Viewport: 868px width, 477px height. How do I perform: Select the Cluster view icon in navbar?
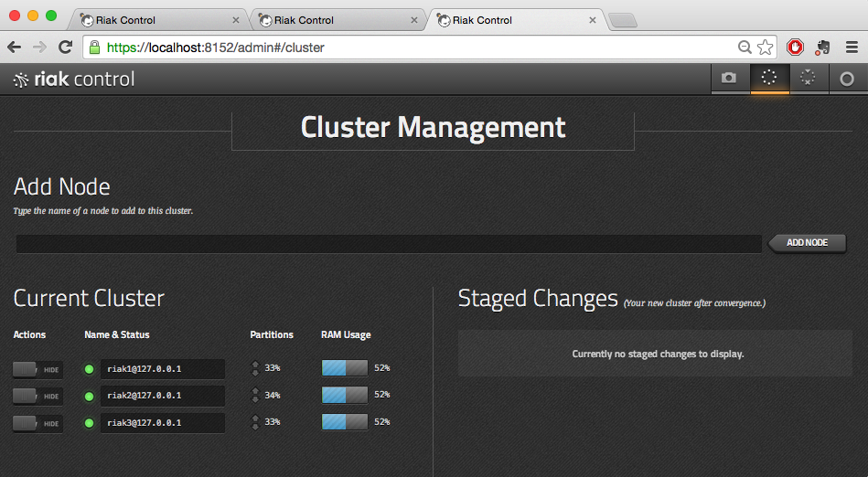click(x=769, y=78)
